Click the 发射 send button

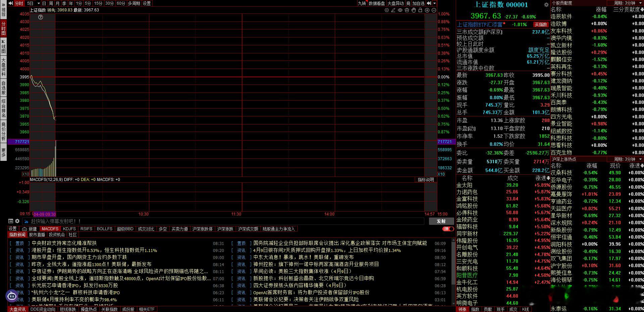pyautogui.click(x=441, y=221)
